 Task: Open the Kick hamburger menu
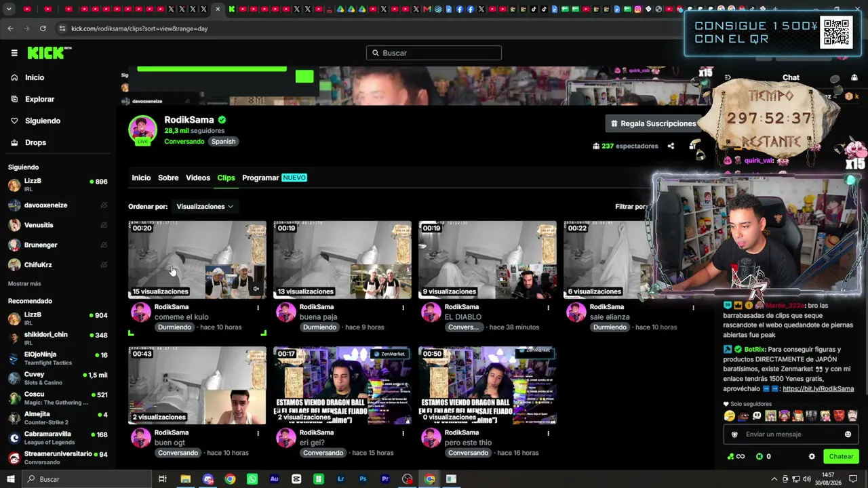point(14,53)
